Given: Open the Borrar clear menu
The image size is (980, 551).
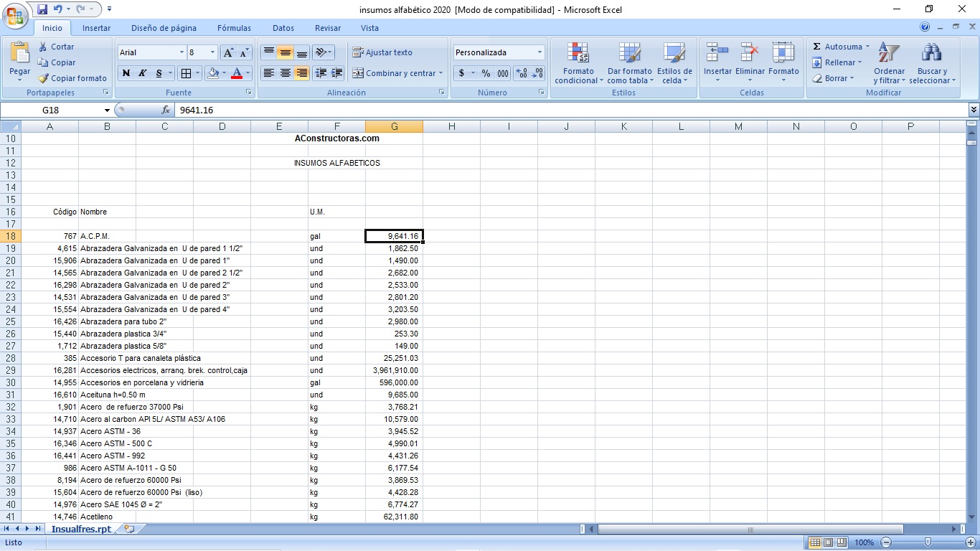Looking at the screenshot, I should (833, 78).
